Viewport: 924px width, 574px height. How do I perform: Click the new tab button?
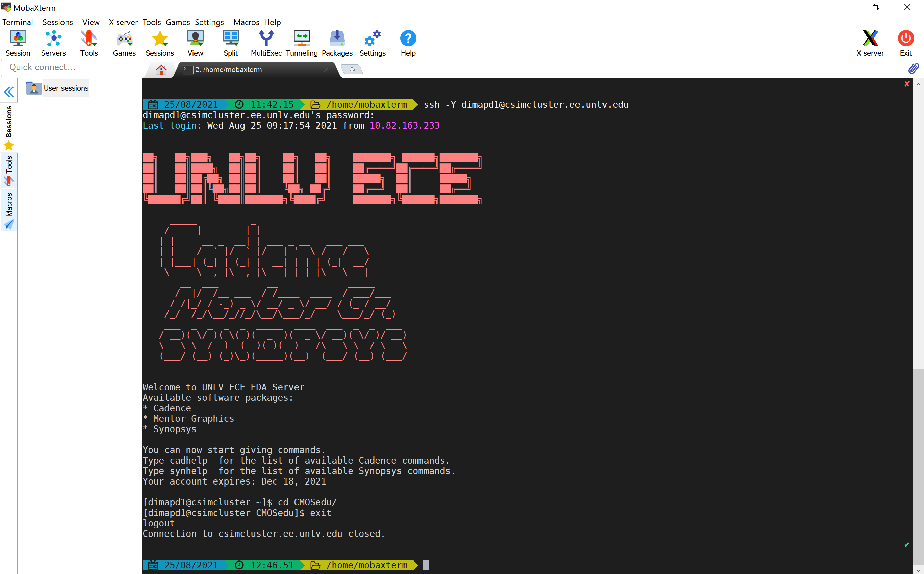(352, 70)
